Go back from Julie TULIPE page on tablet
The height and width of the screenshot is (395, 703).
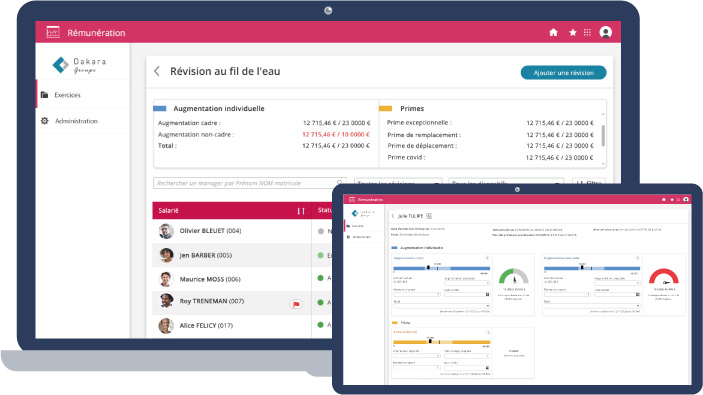pyautogui.click(x=393, y=216)
